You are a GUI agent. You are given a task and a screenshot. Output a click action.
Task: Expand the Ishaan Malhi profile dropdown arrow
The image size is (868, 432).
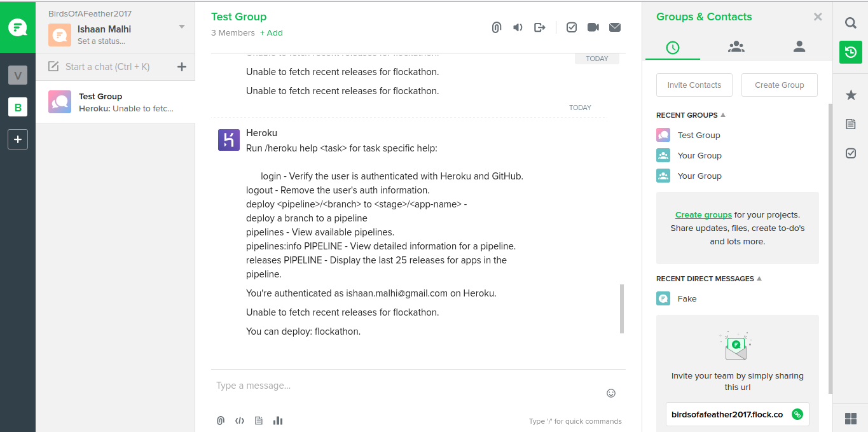pyautogui.click(x=182, y=27)
